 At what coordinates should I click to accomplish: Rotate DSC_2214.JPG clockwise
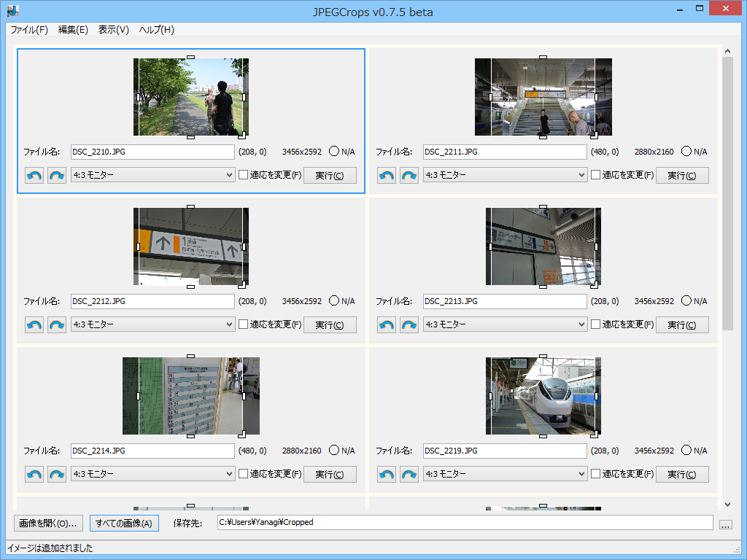click(x=57, y=474)
